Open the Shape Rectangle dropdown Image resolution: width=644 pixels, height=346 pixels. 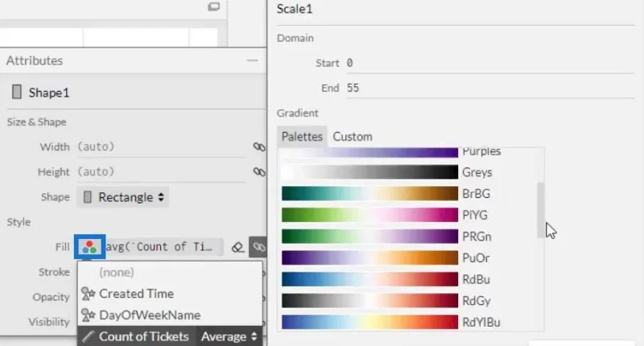123,197
